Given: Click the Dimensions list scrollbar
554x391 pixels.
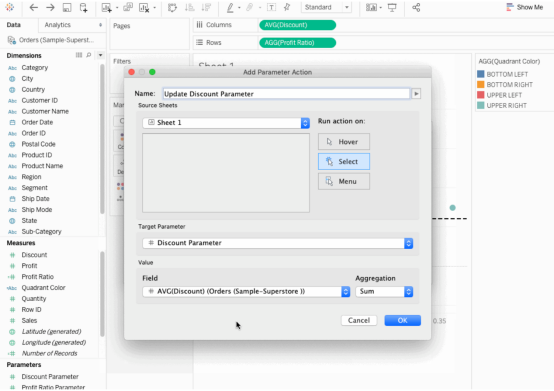Looking at the screenshot, I should [x=102, y=139].
